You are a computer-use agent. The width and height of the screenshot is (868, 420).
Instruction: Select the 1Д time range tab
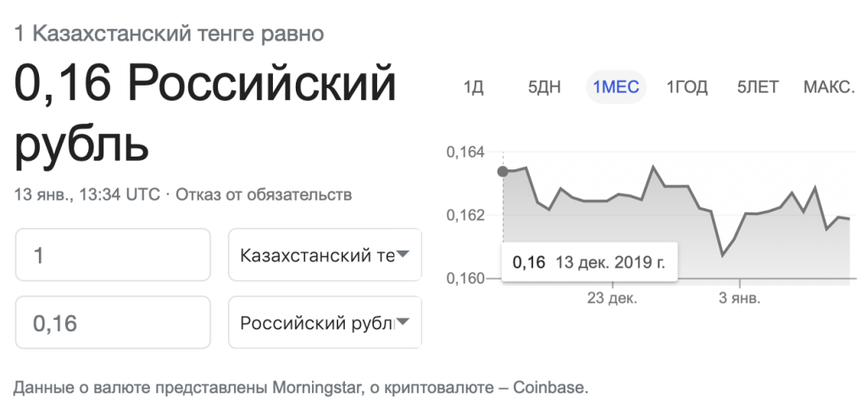473,87
